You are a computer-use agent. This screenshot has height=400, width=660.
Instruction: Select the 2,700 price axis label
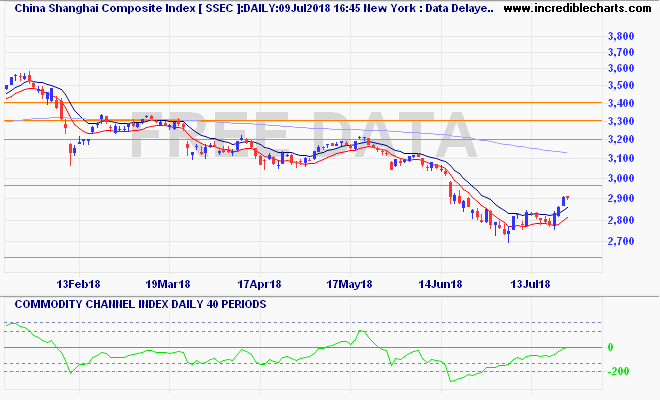click(x=621, y=242)
